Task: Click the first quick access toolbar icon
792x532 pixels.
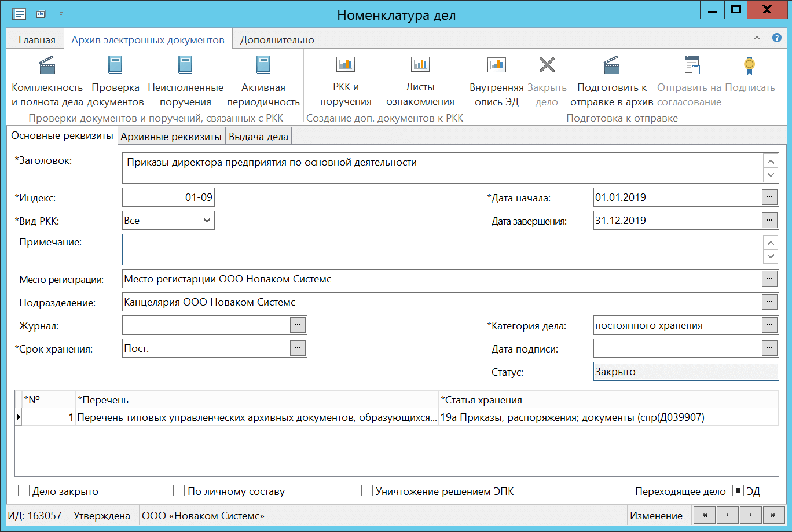Action: [x=19, y=14]
